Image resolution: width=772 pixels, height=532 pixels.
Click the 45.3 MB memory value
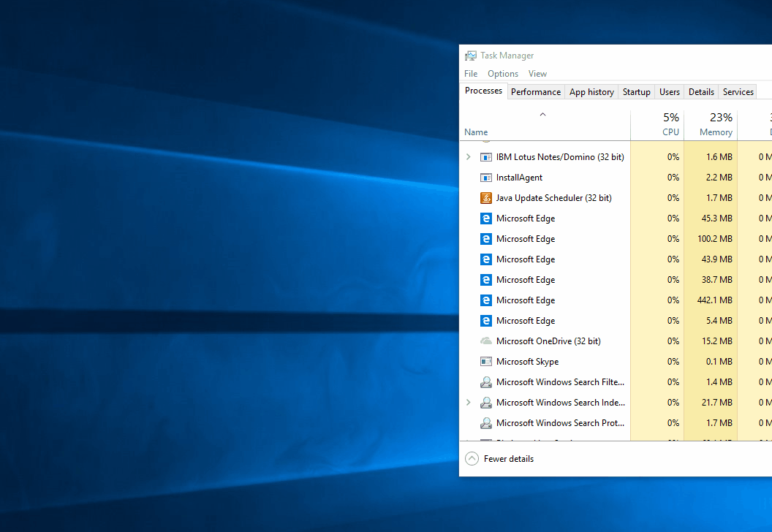pyautogui.click(x=717, y=218)
